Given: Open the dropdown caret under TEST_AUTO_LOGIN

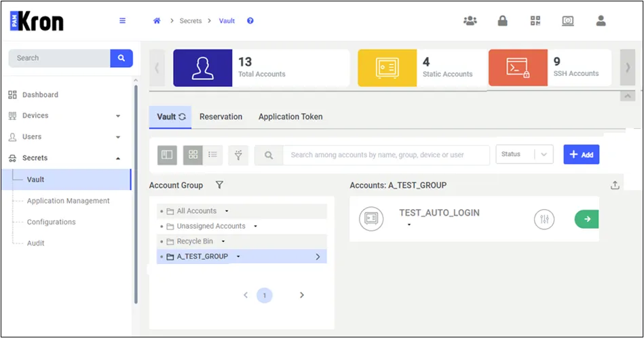Looking at the screenshot, I should 409,225.
